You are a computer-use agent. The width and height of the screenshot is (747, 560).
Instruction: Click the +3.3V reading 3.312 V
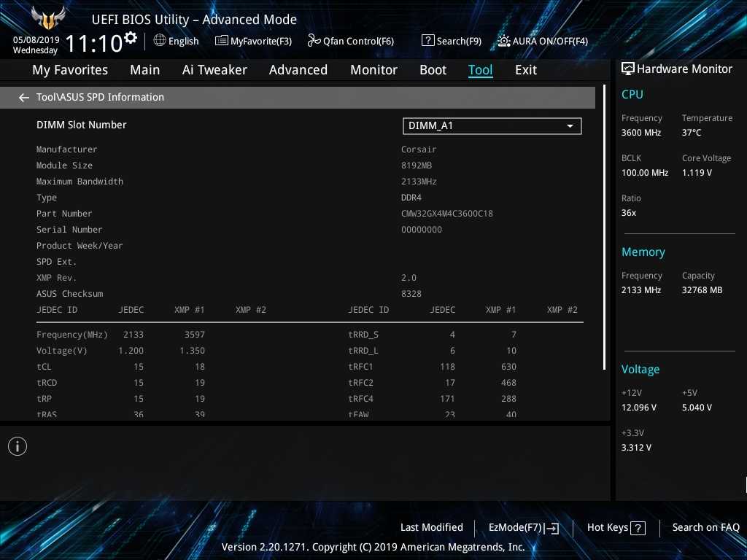tap(636, 448)
